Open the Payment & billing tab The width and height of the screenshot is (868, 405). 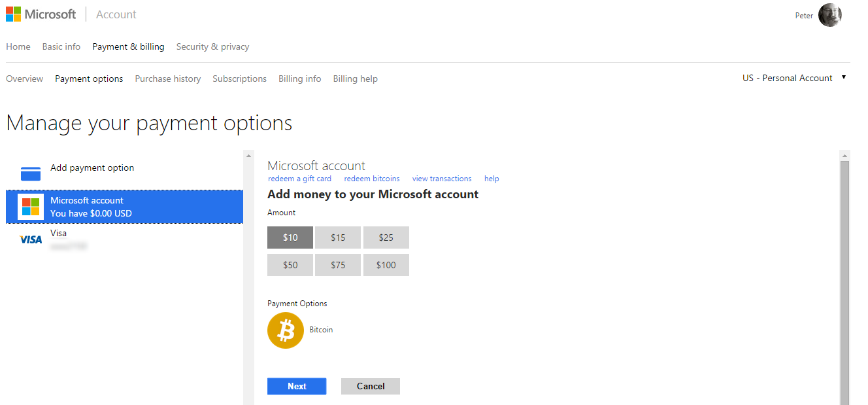(x=129, y=46)
